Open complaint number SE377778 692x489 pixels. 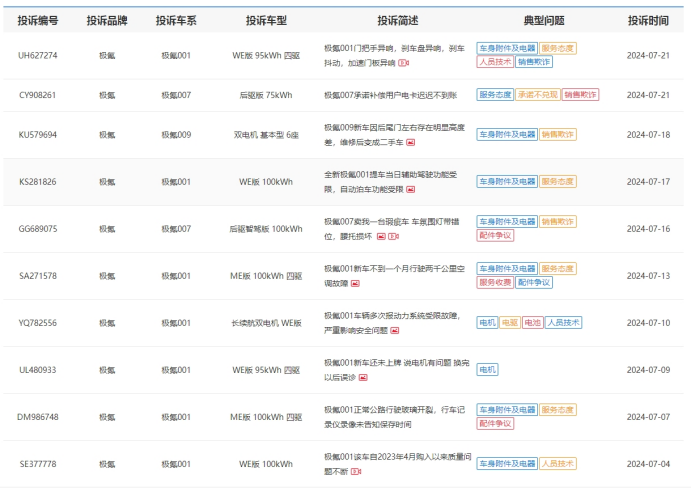pos(38,464)
